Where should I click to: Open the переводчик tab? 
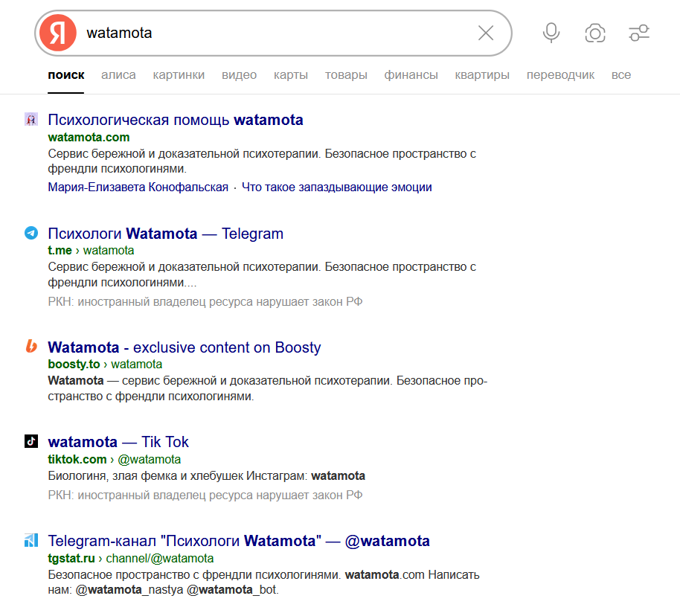(560, 75)
